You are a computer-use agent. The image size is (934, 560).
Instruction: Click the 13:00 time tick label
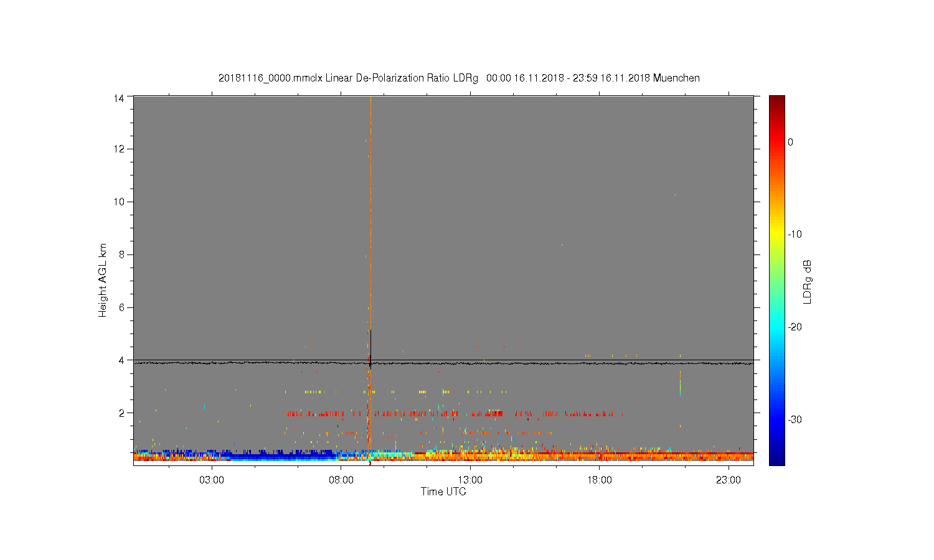point(470,480)
